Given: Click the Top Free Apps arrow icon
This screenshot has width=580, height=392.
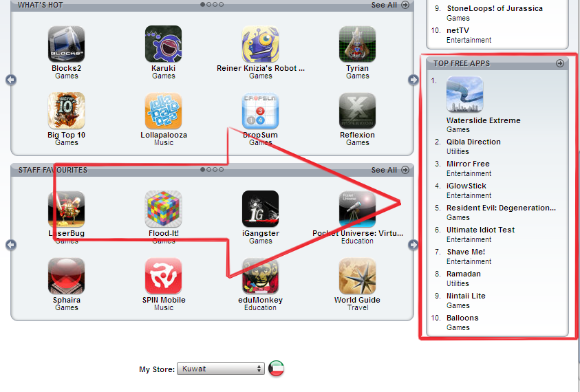Looking at the screenshot, I should click(x=560, y=63).
